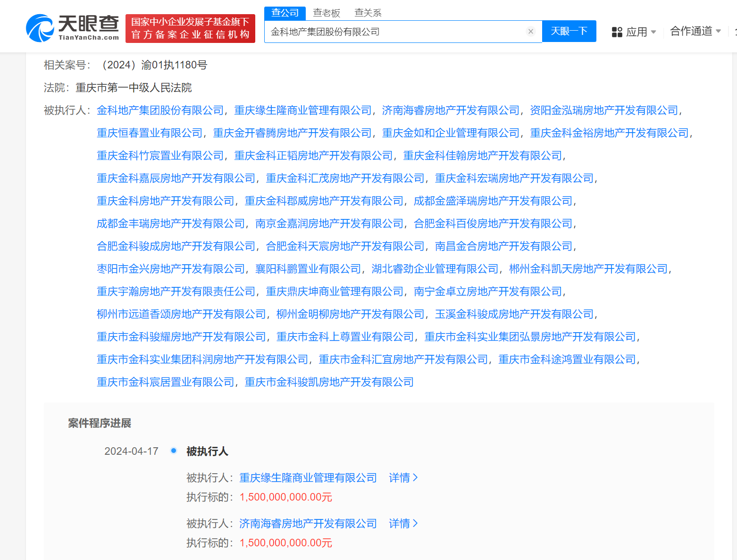Viewport: 737px width, 560px height.
Task: Clear the search box using the × icon
Action: pyautogui.click(x=531, y=31)
